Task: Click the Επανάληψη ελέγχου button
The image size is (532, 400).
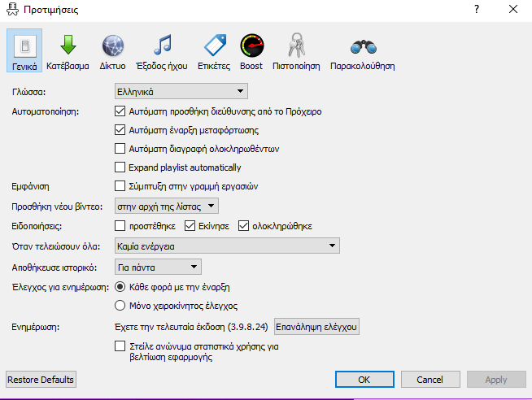Action: [316, 327]
